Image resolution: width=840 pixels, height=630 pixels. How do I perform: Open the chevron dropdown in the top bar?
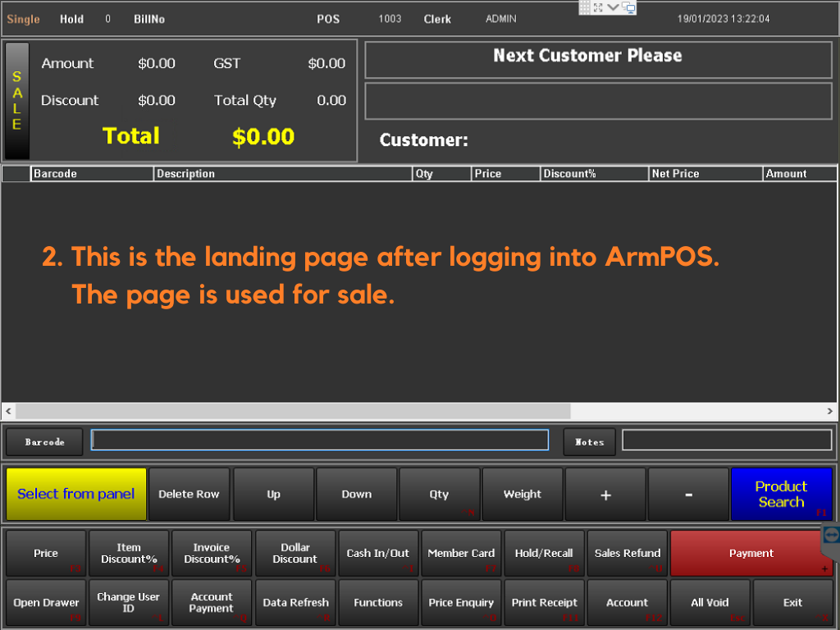click(613, 7)
